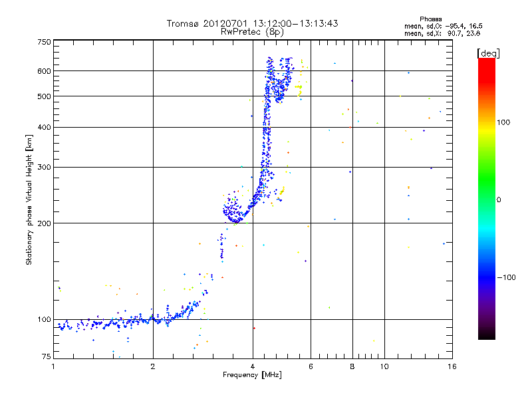Click the y-axis tick label '300'
532x399 pixels.
click(45, 168)
